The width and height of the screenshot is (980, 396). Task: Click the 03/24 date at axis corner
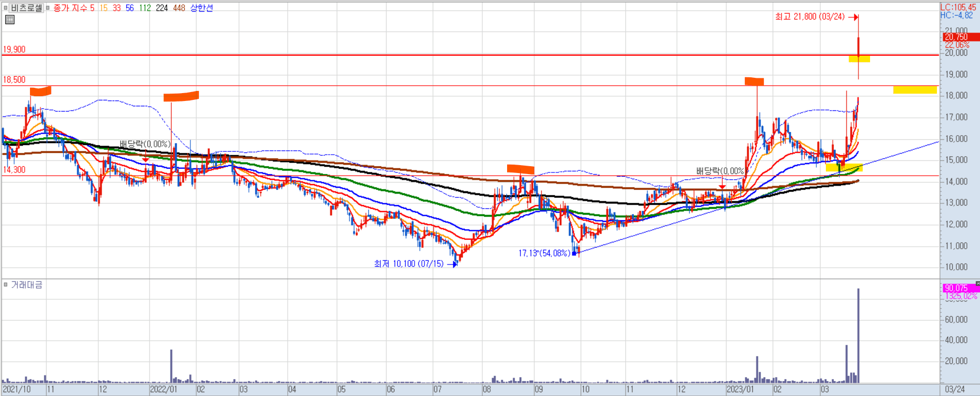pos(955,390)
